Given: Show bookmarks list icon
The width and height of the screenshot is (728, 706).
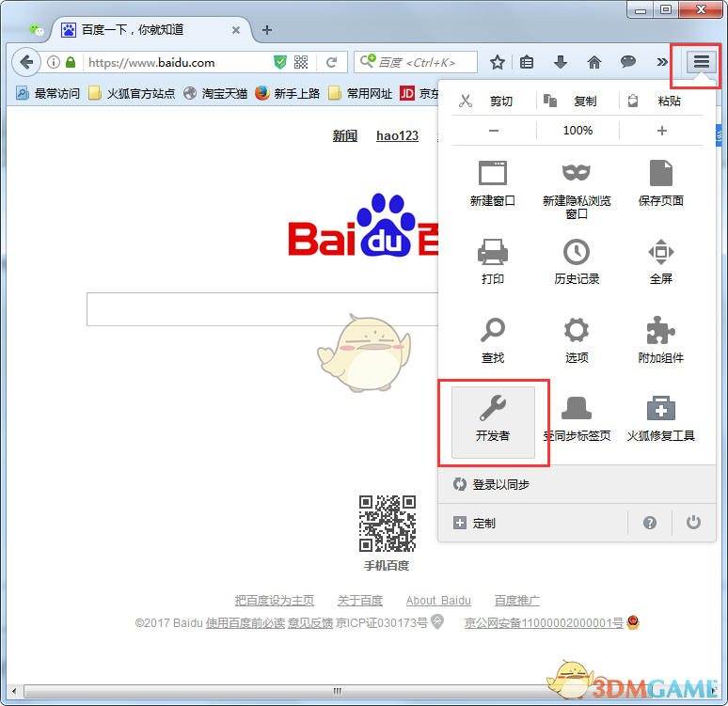Looking at the screenshot, I should pyautogui.click(x=527, y=62).
